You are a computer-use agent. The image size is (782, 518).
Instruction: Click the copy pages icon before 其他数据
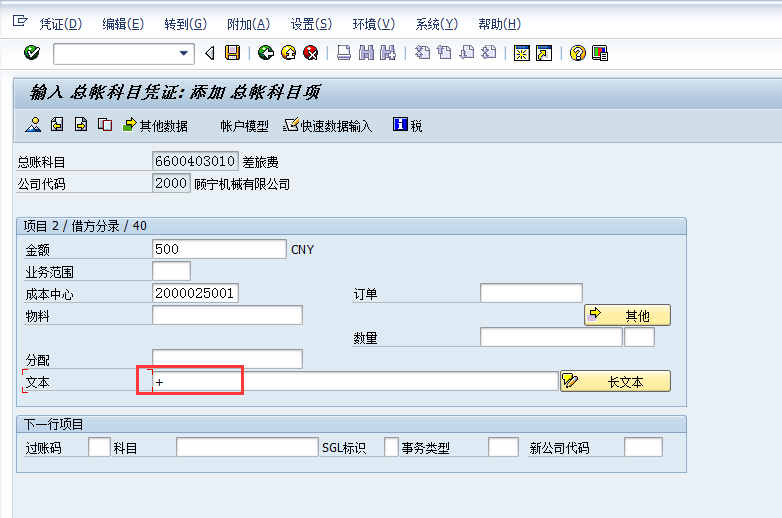(x=105, y=125)
